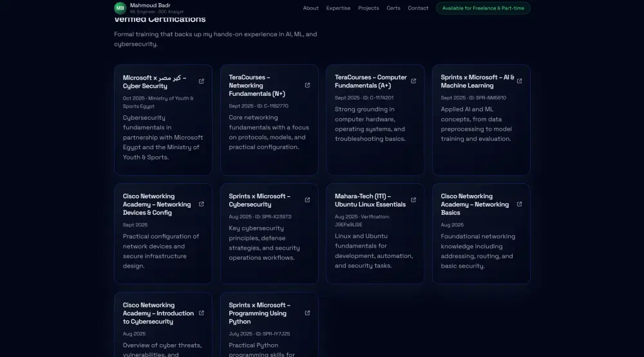Viewport: 644px width, 357px height.
Task: Open external link icon on AI & Machine Learning card
Action: click(x=519, y=81)
